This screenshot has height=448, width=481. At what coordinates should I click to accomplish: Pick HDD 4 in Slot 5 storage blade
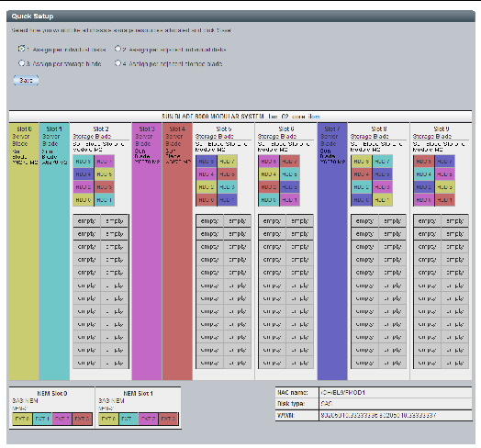(207, 174)
